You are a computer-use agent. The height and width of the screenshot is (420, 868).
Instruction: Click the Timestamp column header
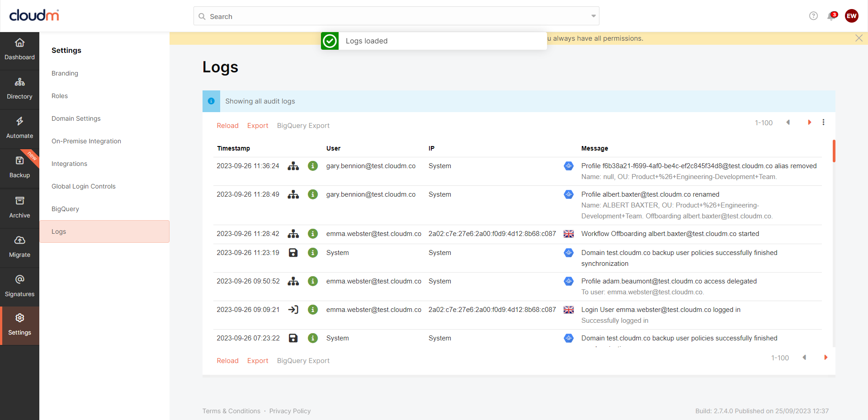coord(233,148)
